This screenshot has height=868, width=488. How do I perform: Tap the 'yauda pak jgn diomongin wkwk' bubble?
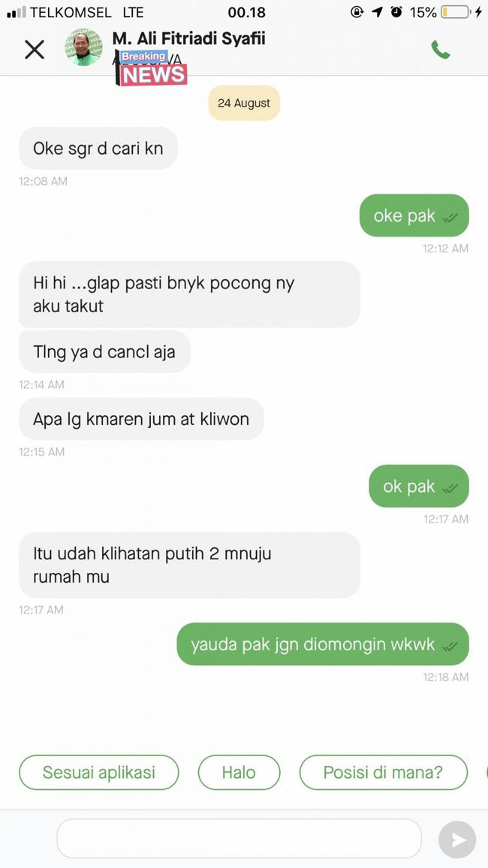[323, 644]
